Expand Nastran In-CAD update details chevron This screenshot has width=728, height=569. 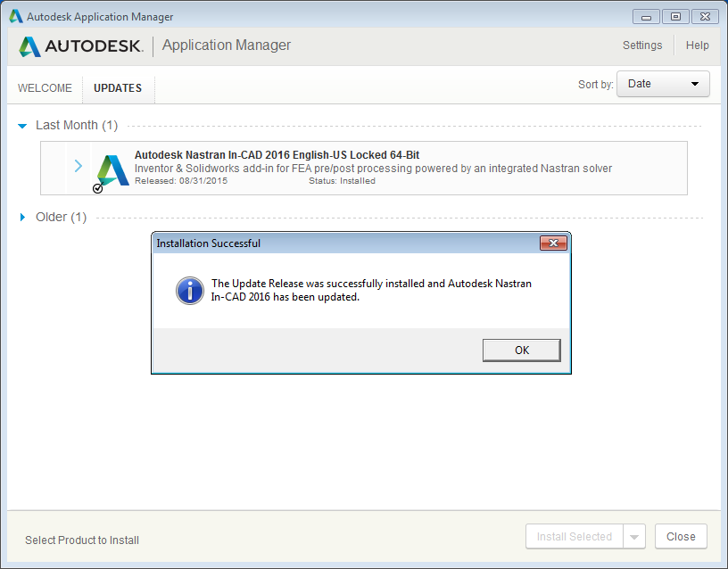(x=79, y=166)
